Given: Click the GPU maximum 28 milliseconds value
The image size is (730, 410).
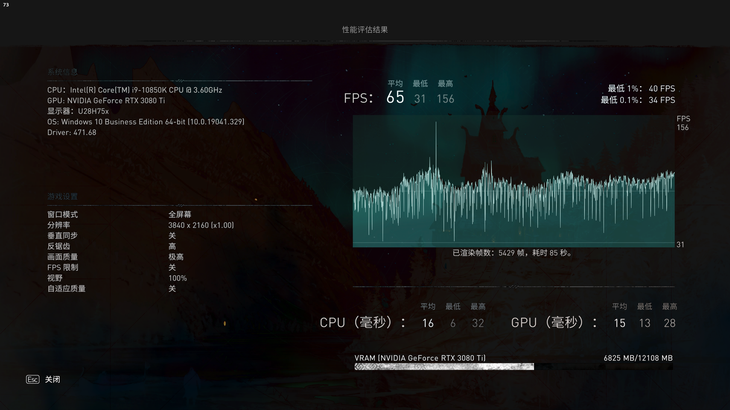Looking at the screenshot, I should [669, 323].
